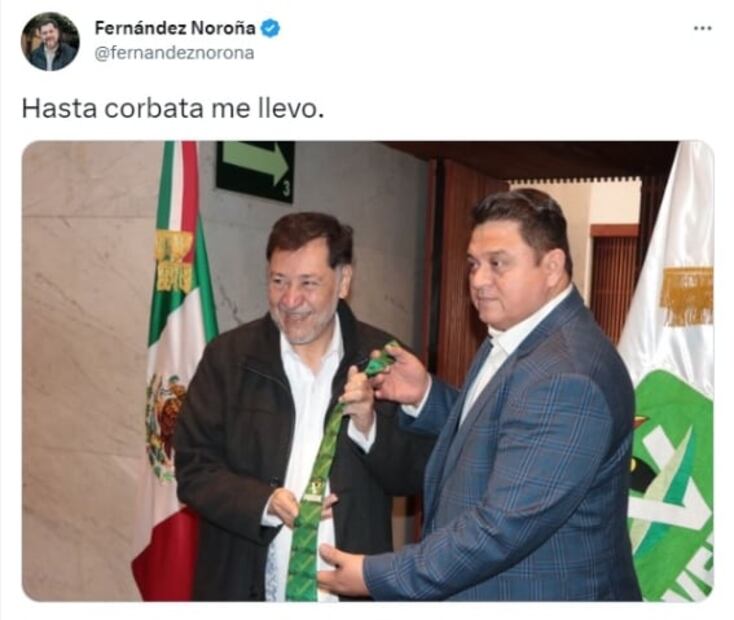Screen dimensions: 734x620
Task: Click the Mexican flag in the photo
Action: pos(174,370)
